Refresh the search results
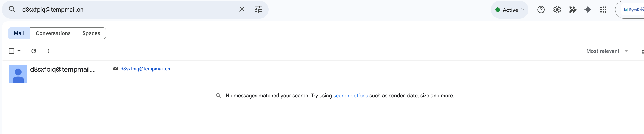Screen dimensions: 644x134 34,51
